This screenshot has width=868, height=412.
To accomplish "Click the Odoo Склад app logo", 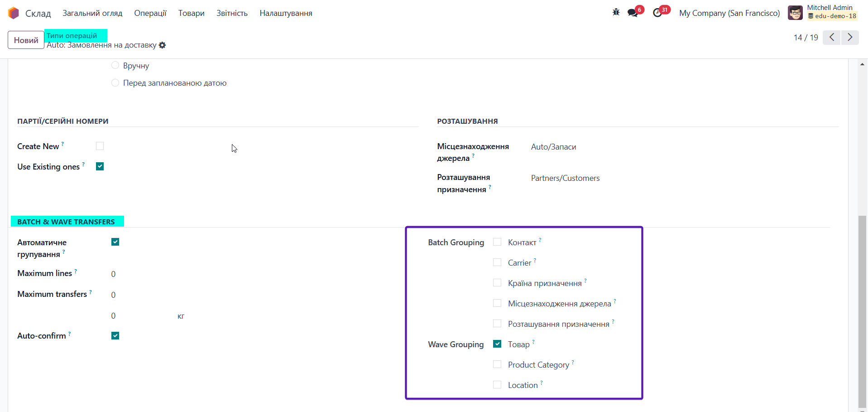I will click(14, 13).
